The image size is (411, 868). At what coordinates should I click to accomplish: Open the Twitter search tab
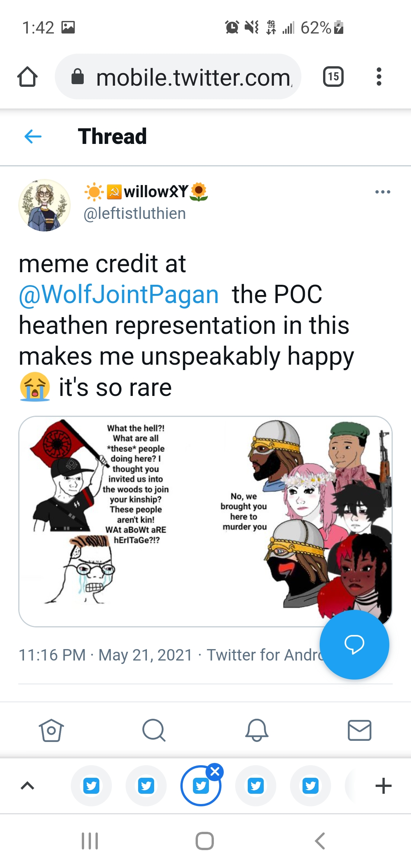pos(154,730)
